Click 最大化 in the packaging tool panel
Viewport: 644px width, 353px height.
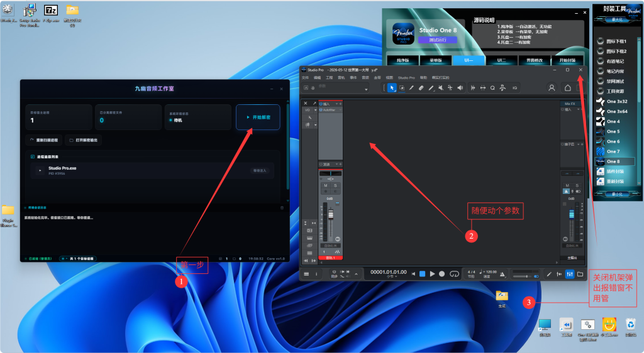(x=618, y=19)
